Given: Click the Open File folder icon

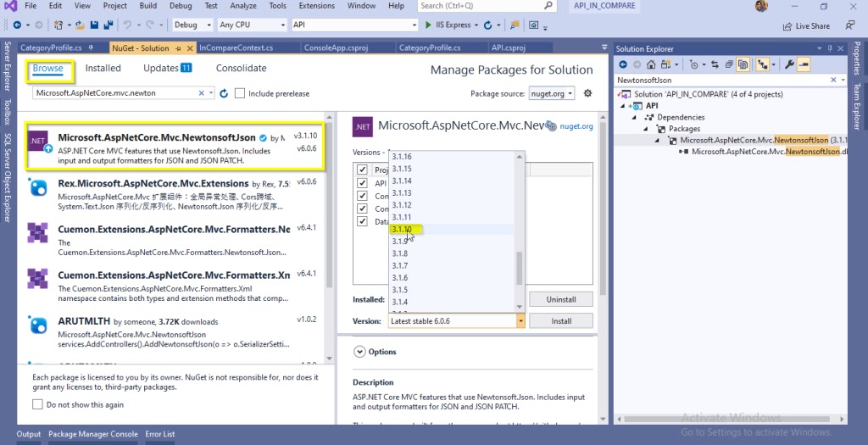Looking at the screenshot, I should 80,25.
